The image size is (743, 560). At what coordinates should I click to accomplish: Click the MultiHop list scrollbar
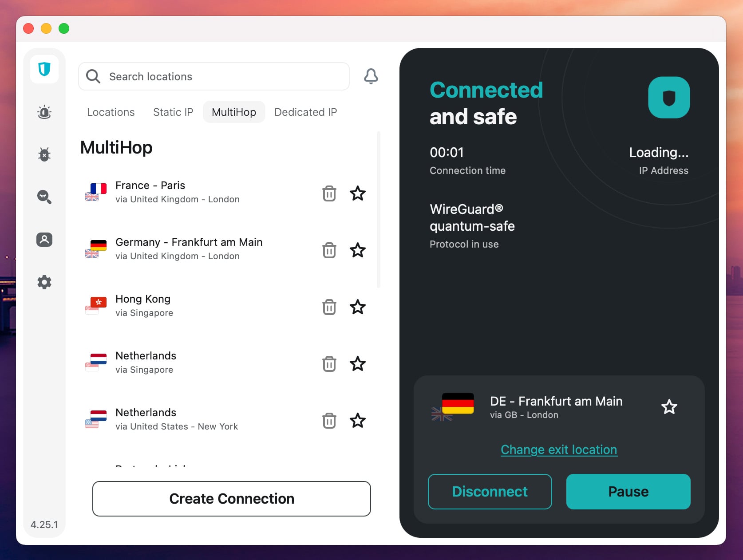point(379,209)
